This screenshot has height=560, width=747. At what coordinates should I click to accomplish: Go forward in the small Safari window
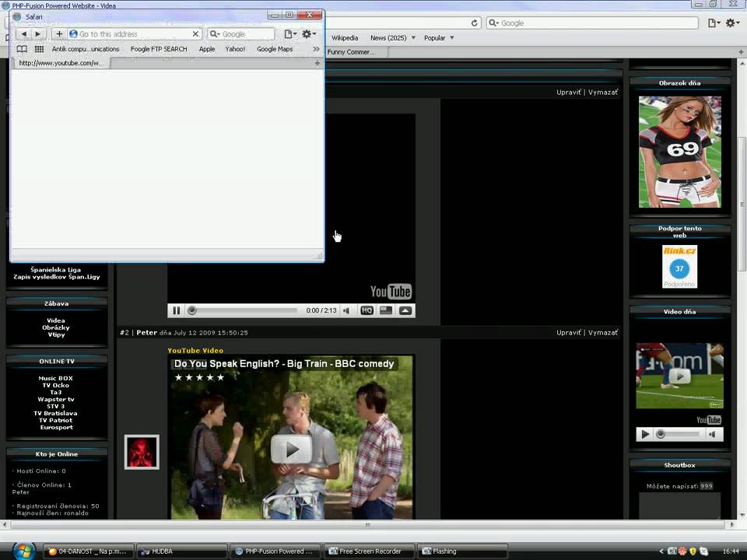38,33
